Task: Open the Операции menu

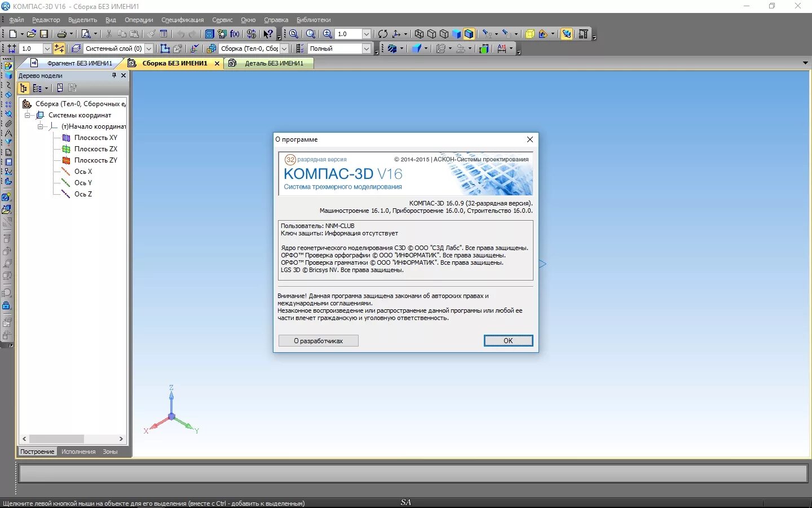Action: tap(139, 20)
